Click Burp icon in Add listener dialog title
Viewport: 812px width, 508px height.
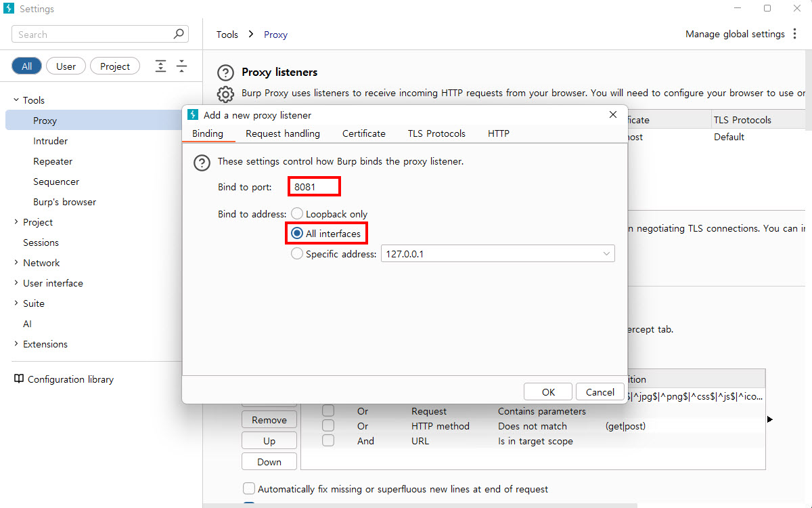click(193, 115)
